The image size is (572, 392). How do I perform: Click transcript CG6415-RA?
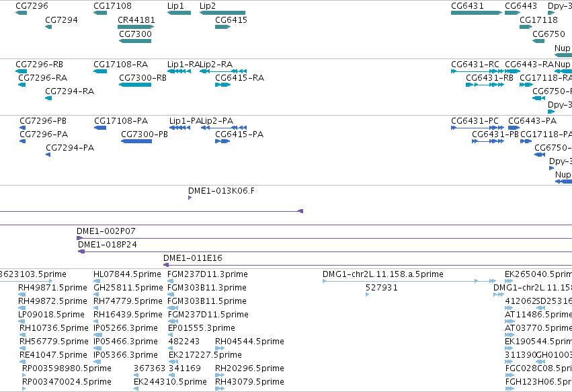(x=223, y=85)
